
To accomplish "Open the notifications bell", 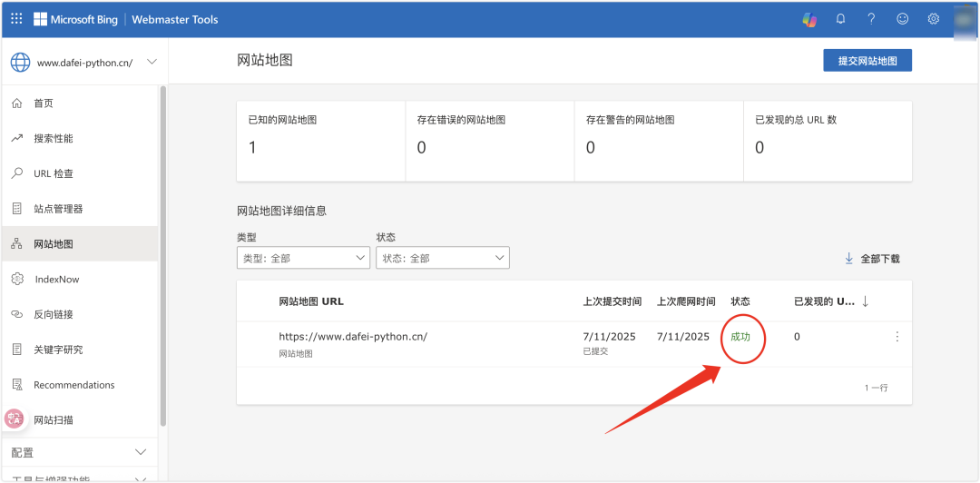I will click(840, 19).
